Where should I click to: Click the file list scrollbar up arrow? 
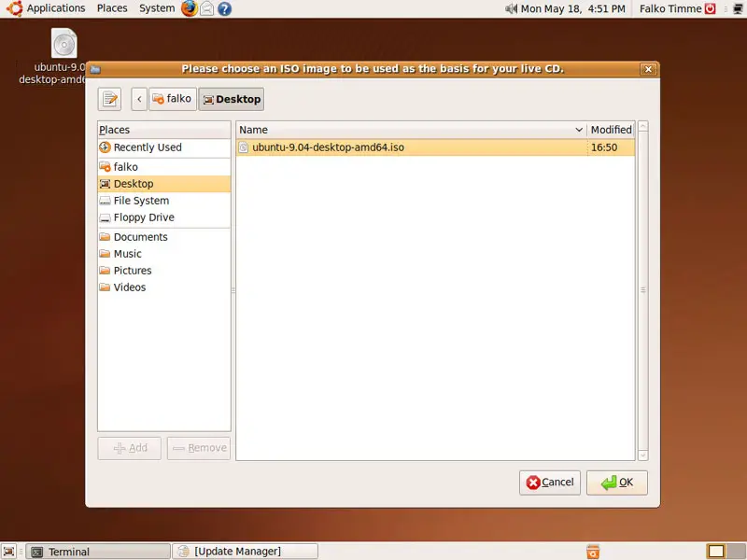(642, 126)
